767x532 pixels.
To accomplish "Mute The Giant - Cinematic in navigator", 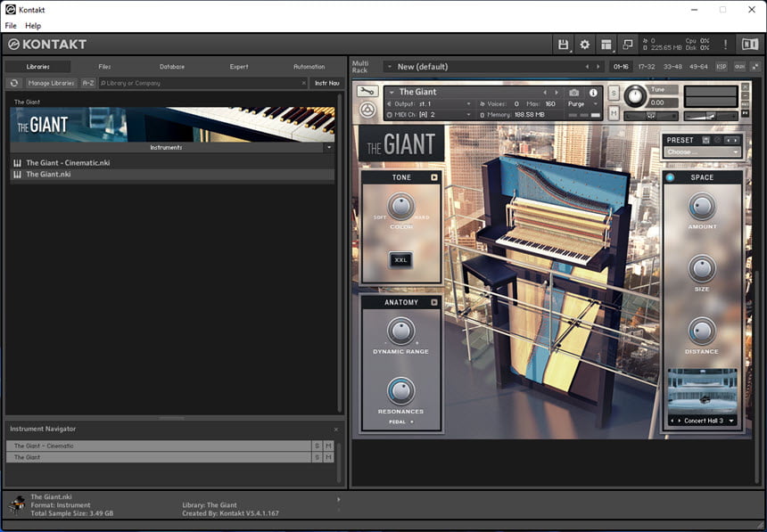I will point(328,446).
